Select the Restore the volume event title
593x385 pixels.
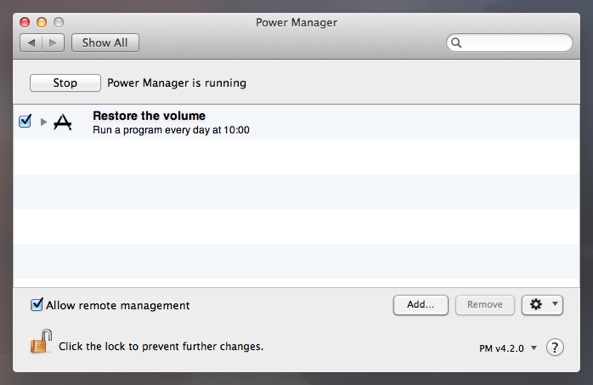tap(149, 116)
